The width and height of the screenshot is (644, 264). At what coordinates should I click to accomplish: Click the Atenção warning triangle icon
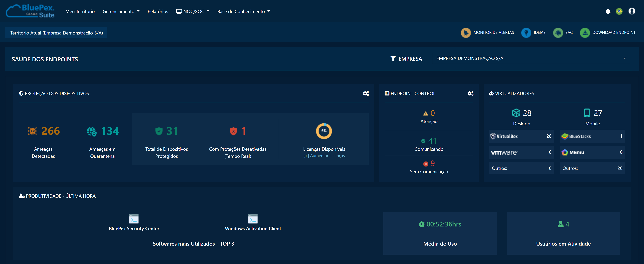tap(425, 113)
